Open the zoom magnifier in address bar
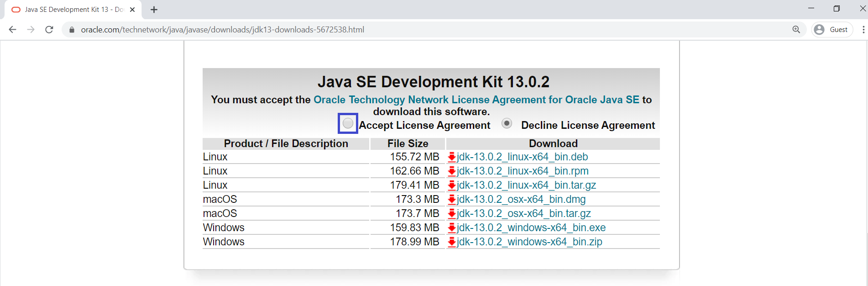The image size is (868, 286). (x=796, y=30)
